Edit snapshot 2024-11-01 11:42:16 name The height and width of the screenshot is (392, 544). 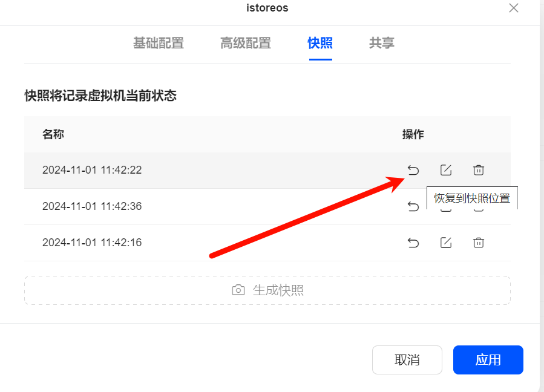[446, 243]
